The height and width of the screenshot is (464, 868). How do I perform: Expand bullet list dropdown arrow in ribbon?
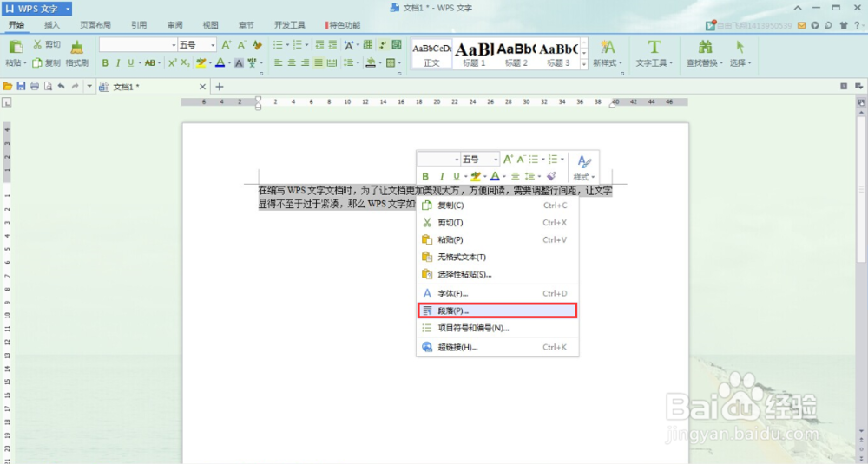tap(288, 45)
